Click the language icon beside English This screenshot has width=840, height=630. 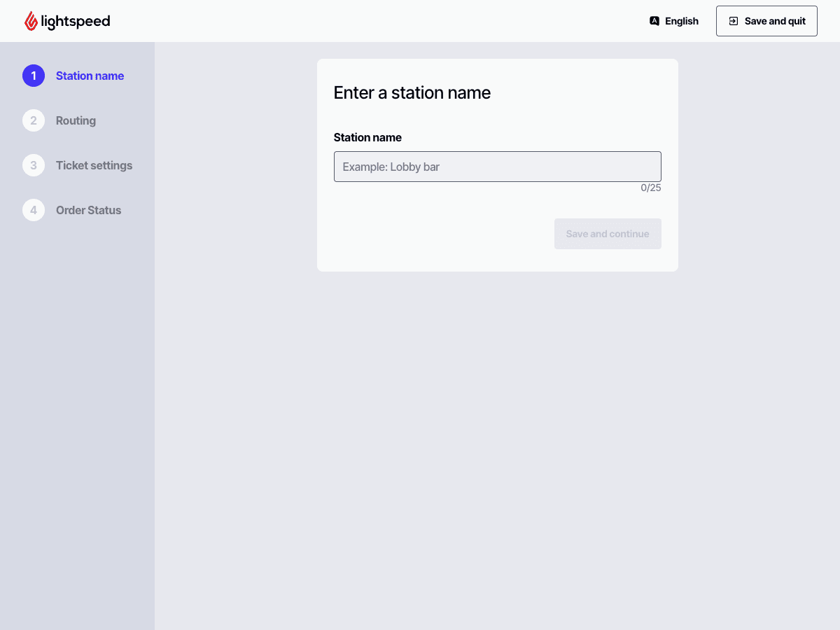pos(654,21)
